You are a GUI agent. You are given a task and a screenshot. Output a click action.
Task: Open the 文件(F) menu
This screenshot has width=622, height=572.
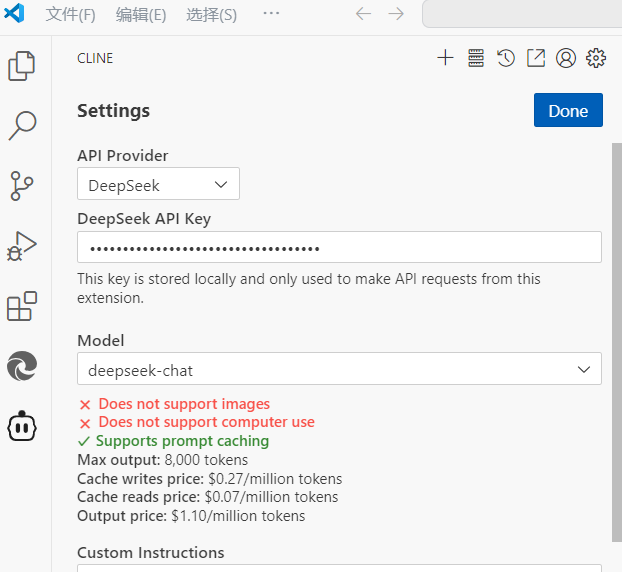71,14
